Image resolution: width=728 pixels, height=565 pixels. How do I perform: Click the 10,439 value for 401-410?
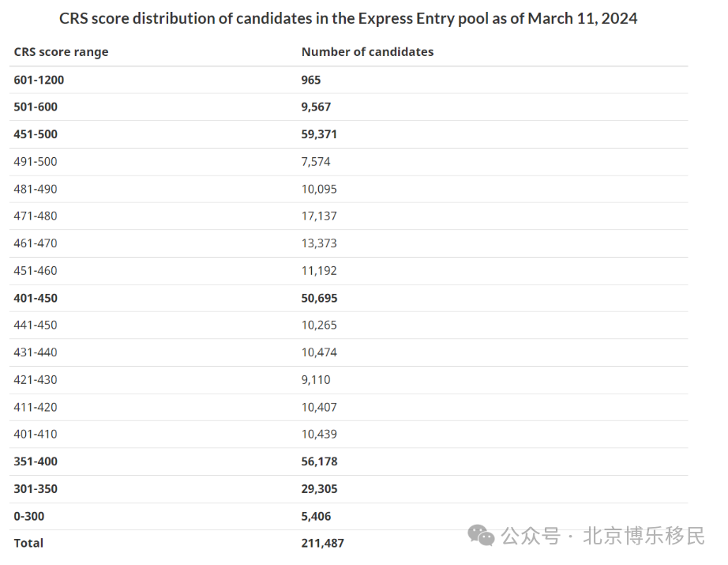point(319,435)
